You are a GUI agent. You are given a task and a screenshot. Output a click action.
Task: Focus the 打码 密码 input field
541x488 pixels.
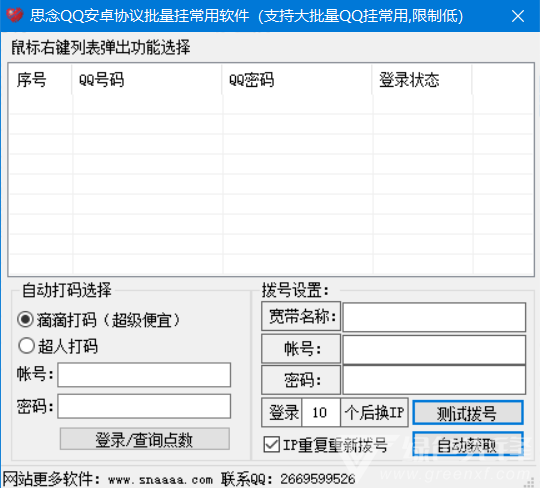pos(144,406)
